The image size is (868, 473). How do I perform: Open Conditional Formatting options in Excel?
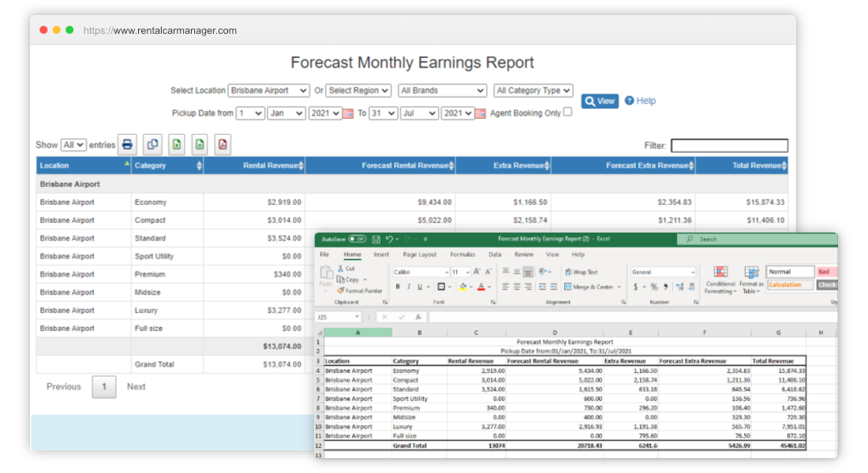[x=720, y=280]
